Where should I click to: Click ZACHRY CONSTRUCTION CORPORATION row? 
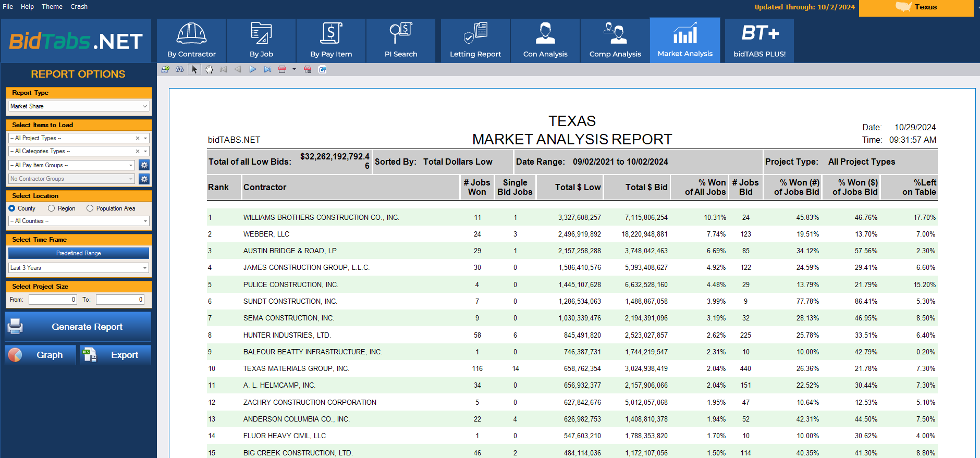pyautogui.click(x=572, y=402)
